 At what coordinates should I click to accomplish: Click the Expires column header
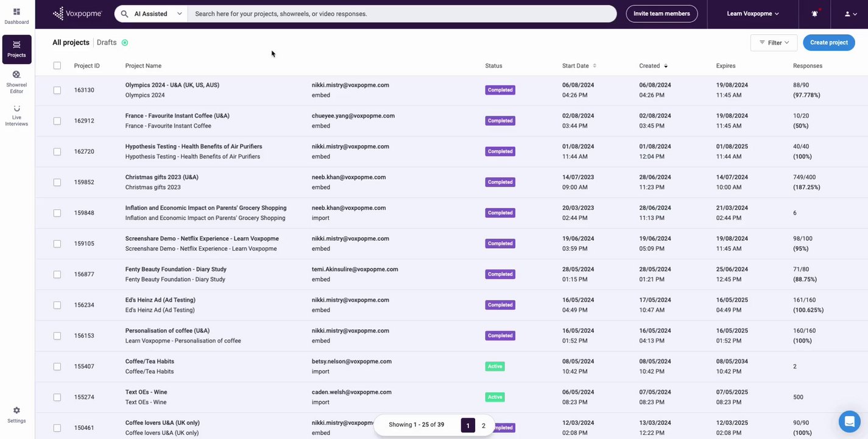click(726, 66)
